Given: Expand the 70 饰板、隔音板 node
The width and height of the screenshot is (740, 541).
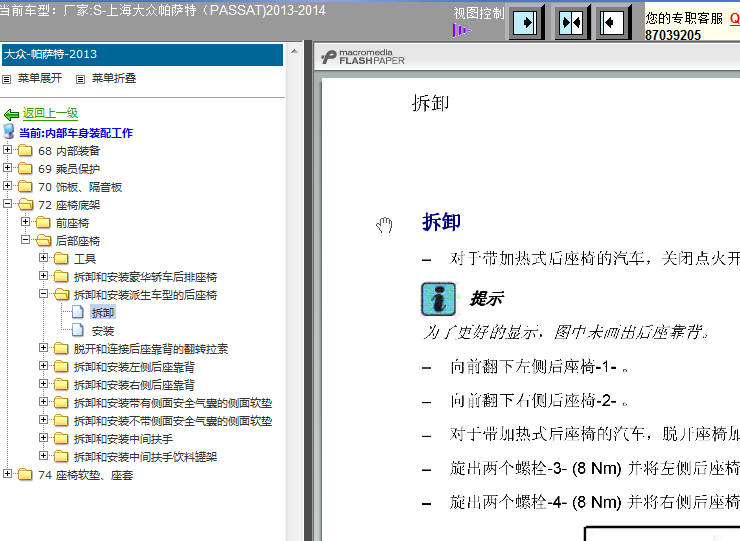Looking at the screenshot, I should (7, 186).
